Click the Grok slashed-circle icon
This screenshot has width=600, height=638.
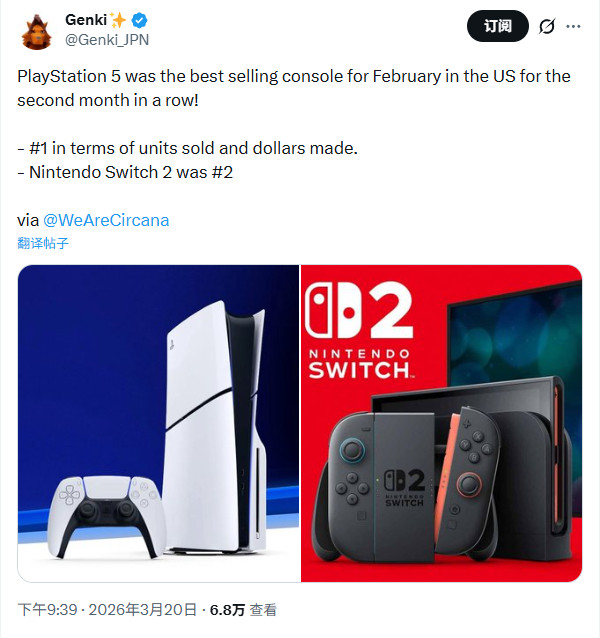(547, 27)
